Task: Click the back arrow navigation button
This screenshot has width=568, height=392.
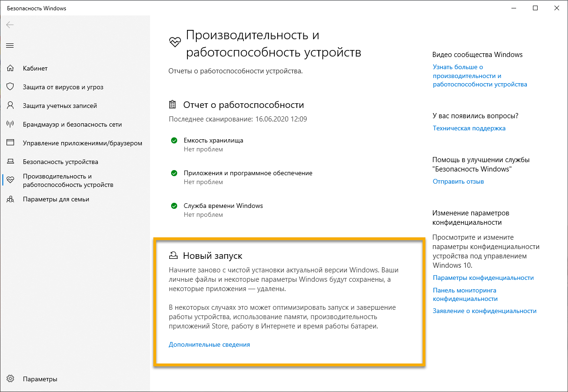Action: pyautogui.click(x=9, y=25)
